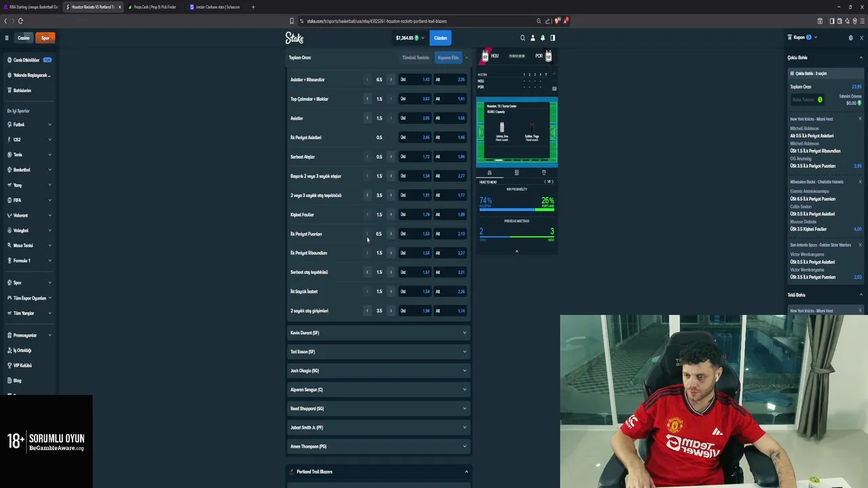Expand Reed Sheppard (SG) props
This screenshot has height=488, width=868.
point(378,409)
